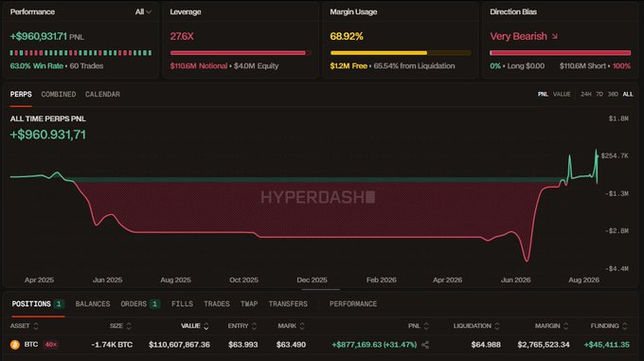644x361 pixels.
Task: Click the $110.6M Notional text
Action: click(x=199, y=66)
